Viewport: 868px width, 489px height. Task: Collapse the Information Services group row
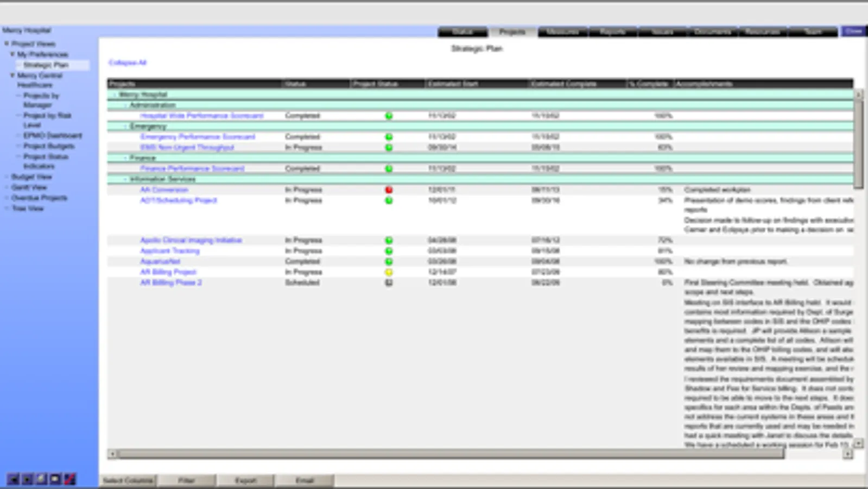click(125, 179)
